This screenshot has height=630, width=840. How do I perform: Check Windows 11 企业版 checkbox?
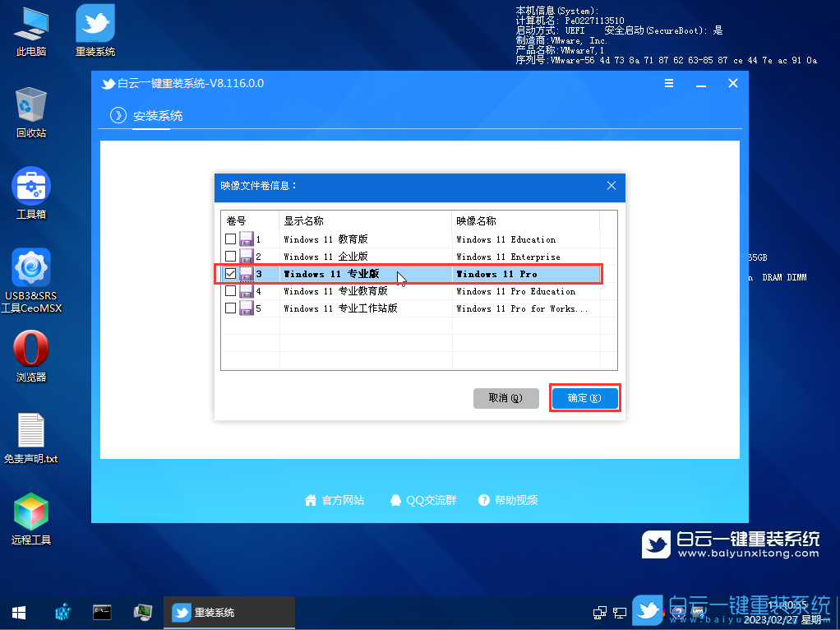(x=230, y=257)
